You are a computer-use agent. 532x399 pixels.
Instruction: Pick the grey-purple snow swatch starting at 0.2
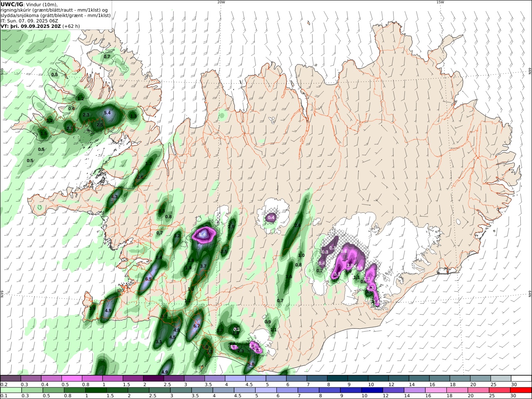10,378
